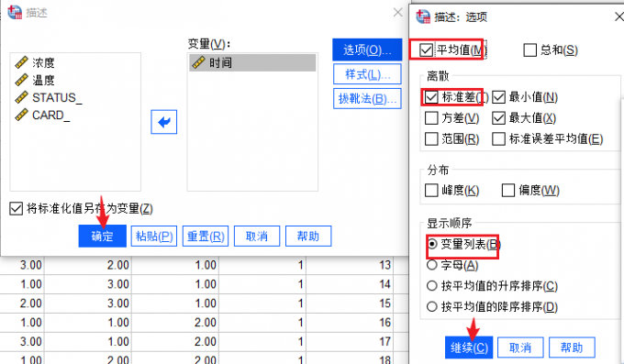Click 取消 in 描述 dialog
The image size is (624, 364).
257,237
